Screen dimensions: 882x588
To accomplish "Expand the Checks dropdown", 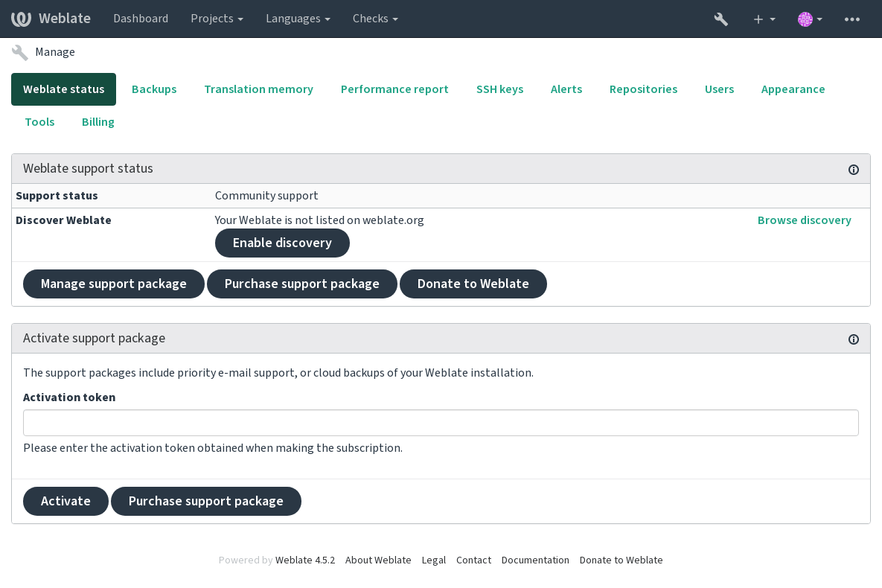I will click(375, 19).
